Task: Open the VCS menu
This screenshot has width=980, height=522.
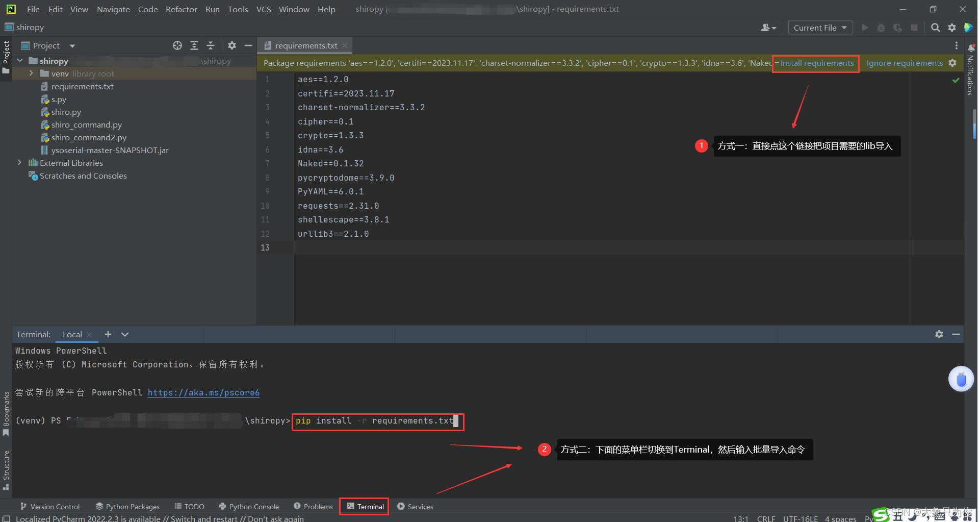Action: tap(264, 9)
